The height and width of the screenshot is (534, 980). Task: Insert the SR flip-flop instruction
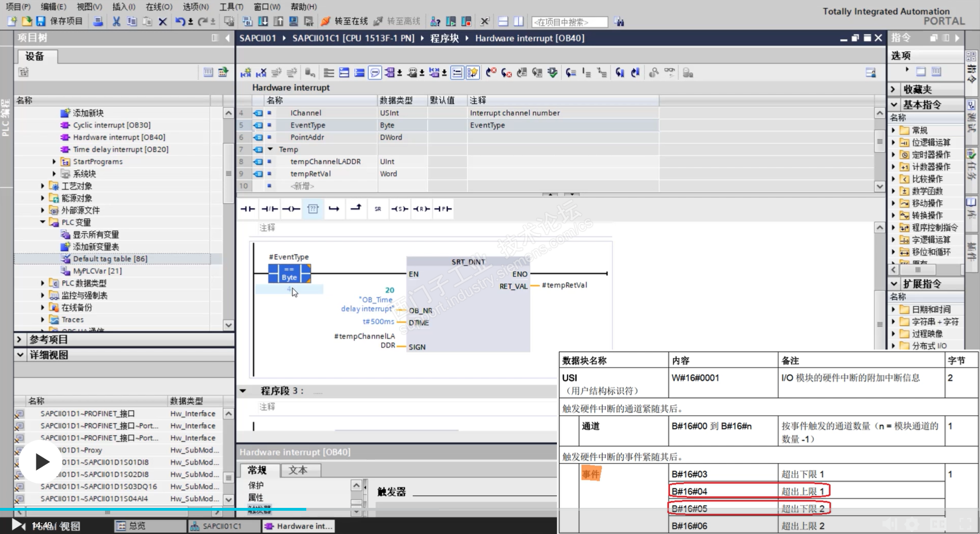pos(378,209)
